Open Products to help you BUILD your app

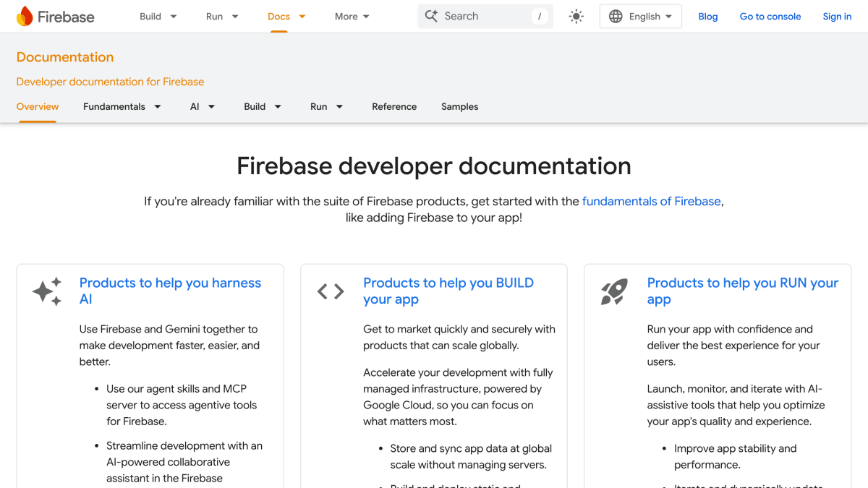coord(448,291)
